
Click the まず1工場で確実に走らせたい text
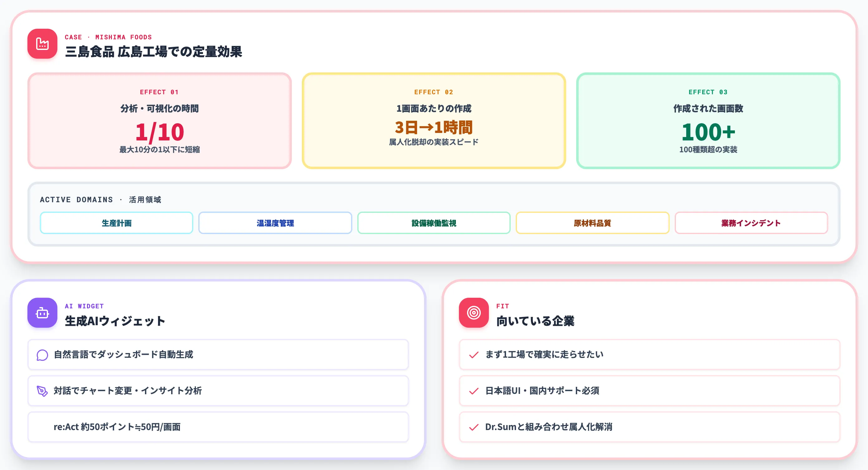(x=544, y=355)
